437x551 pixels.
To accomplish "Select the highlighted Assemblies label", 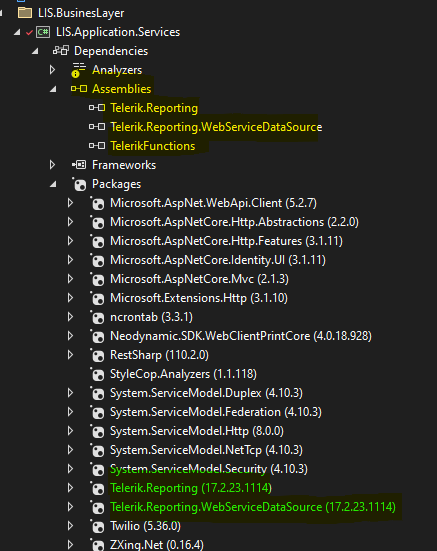I will click(122, 89).
